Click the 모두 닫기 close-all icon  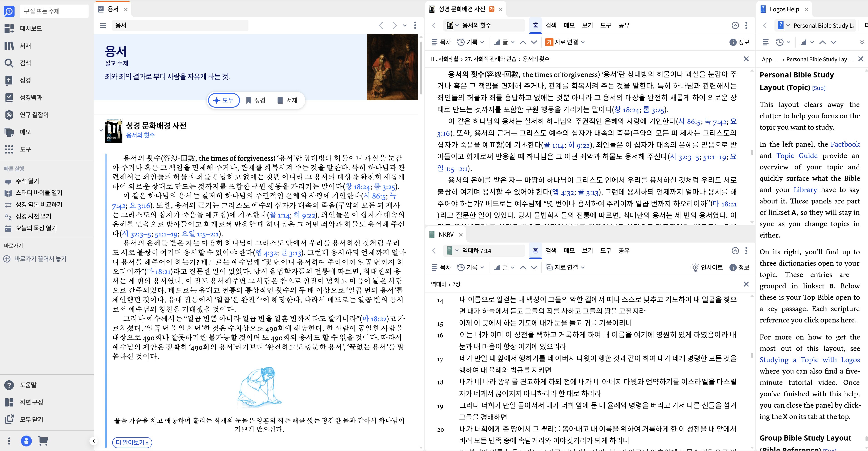coord(9,419)
